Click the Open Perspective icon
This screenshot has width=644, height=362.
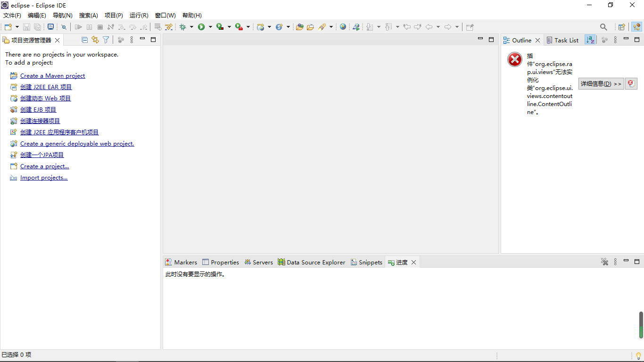point(622,27)
